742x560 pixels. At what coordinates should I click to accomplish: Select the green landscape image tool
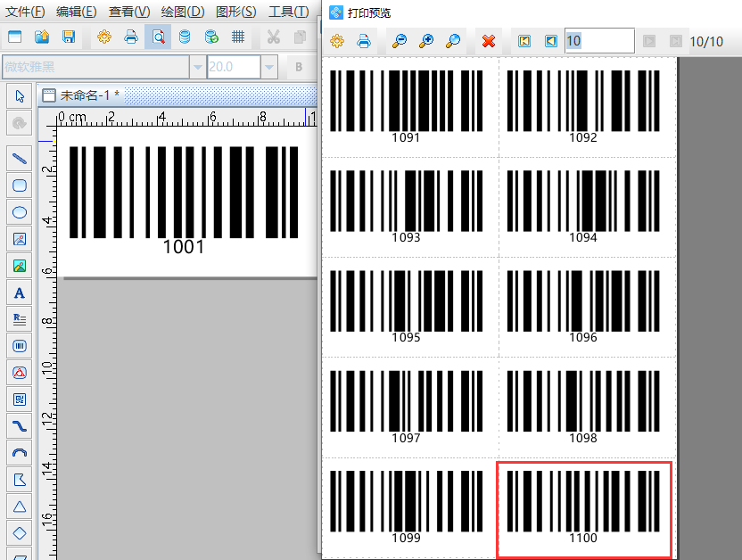pyautogui.click(x=20, y=266)
